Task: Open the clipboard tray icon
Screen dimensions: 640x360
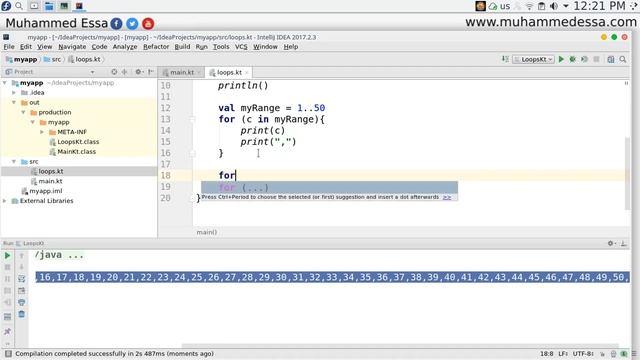Action: pyautogui.click(x=542, y=6)
